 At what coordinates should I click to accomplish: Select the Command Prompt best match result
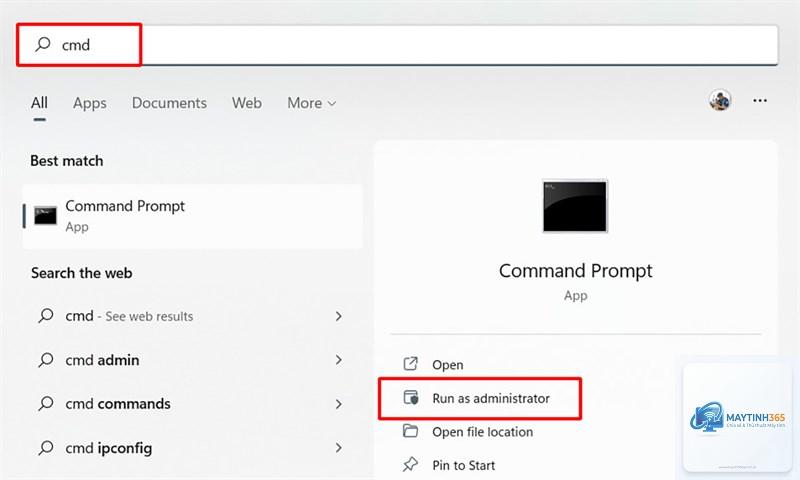[x=192, y=216]
